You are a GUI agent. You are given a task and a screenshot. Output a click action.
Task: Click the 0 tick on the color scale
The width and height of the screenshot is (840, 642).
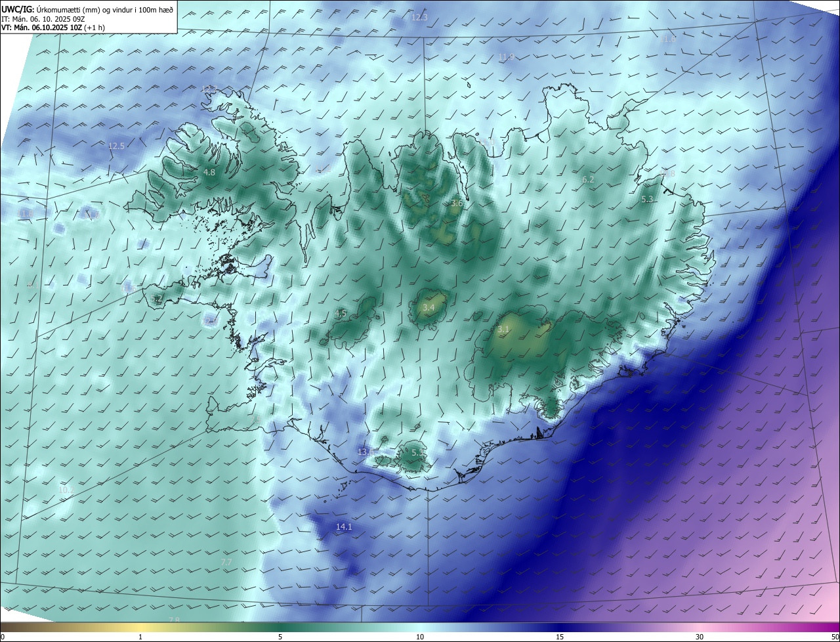coord(3,637)
